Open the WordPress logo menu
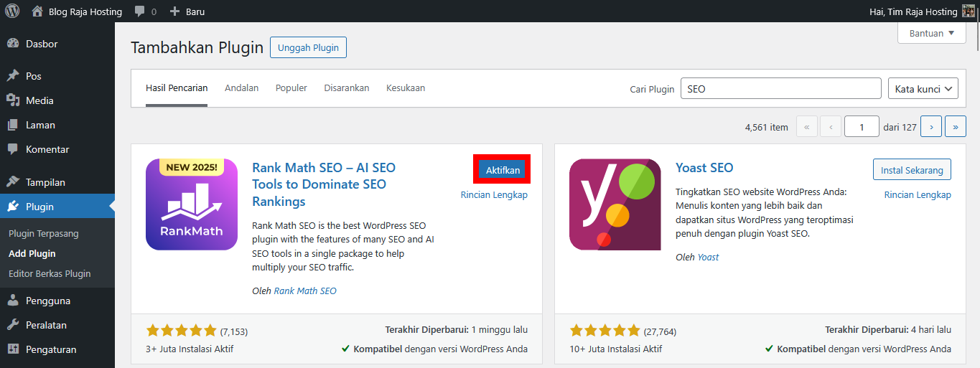980x368 pixels. tap(12, 11)
